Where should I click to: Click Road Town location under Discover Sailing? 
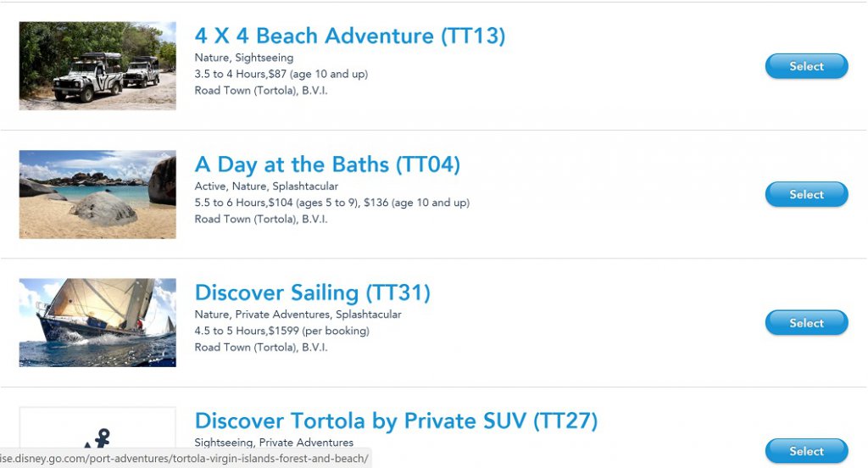coord(261,347)
